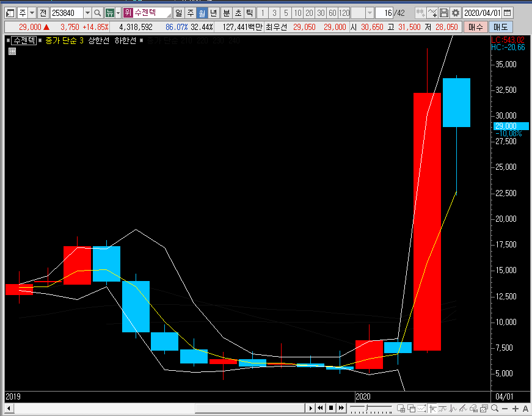Select interval 3 button

coord(274,13)
